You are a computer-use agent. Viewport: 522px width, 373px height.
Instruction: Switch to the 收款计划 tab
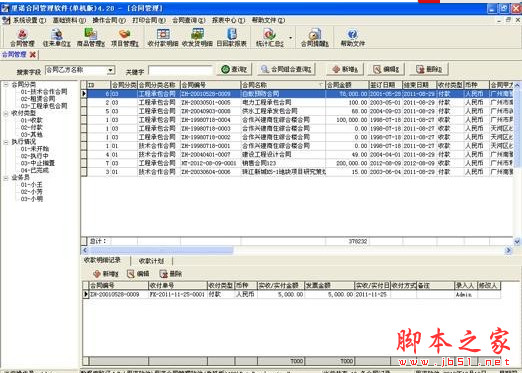[151, 261]
